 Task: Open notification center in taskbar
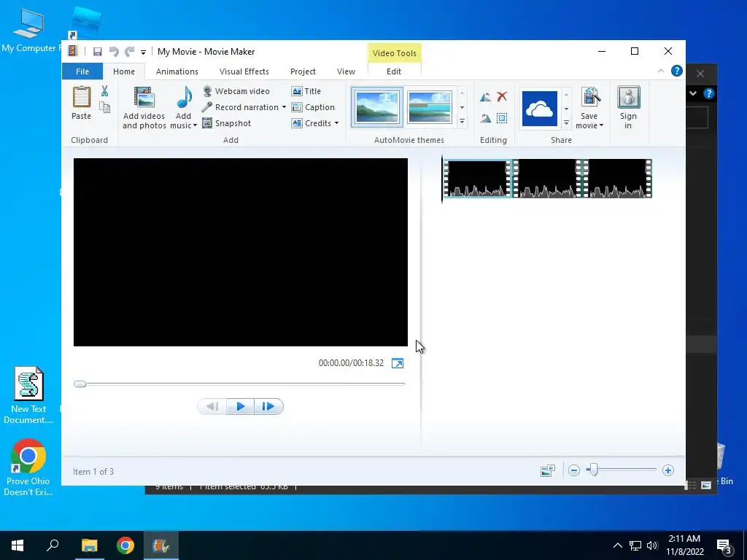click(x=724, y=546)
